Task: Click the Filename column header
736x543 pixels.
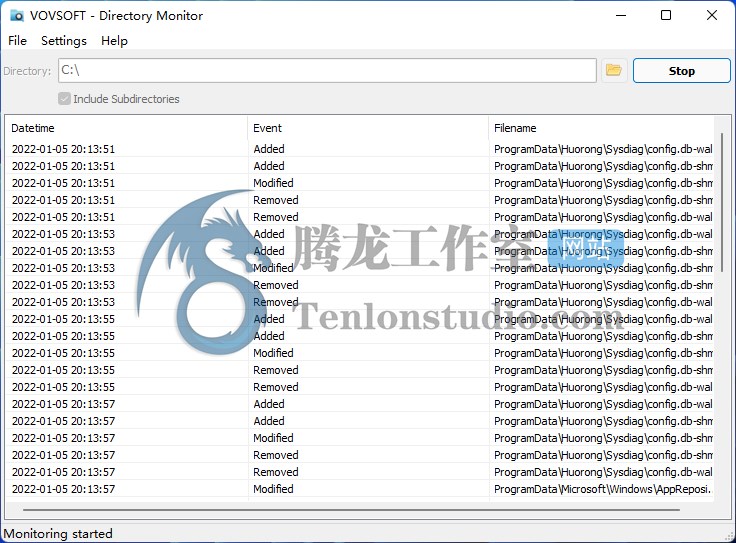Action: [x=601, y=128]
